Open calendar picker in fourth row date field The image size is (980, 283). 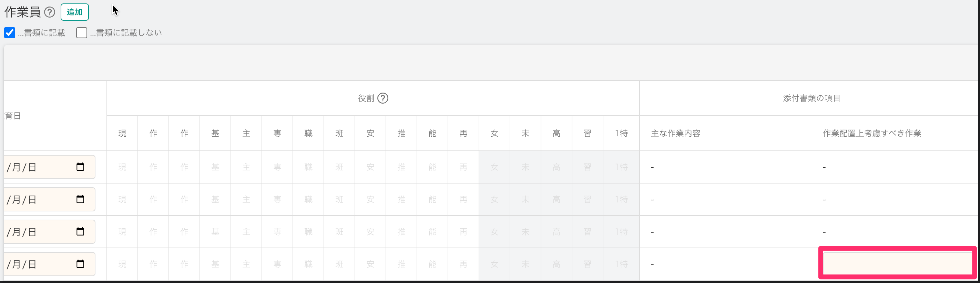[80, 264]
